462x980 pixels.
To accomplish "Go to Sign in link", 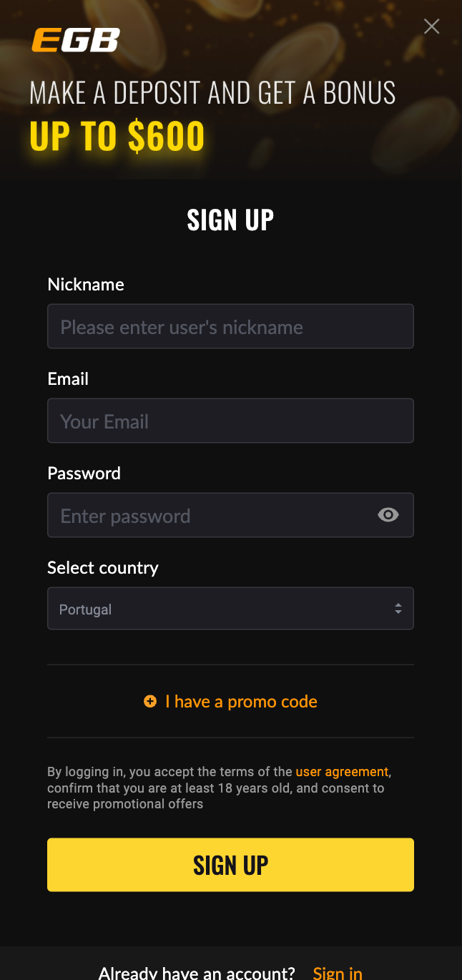I will tap(338, 973).
